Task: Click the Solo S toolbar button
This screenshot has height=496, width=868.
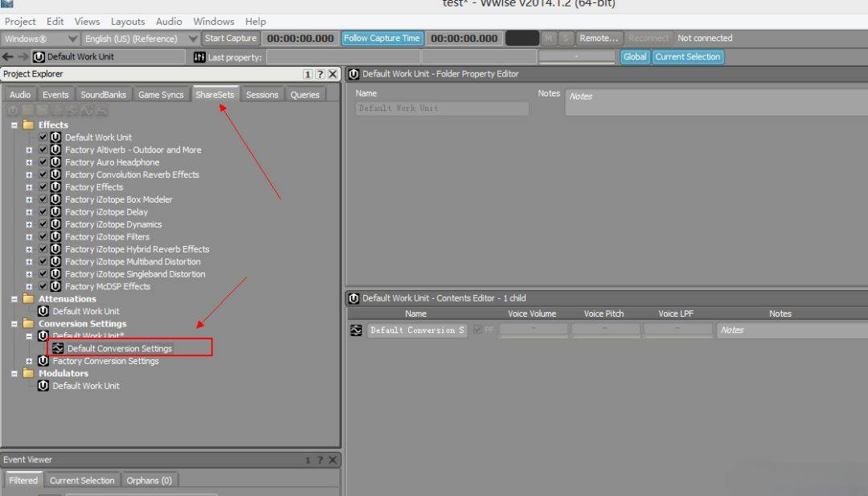Action: pyautogui.click(x=565, y=39)
